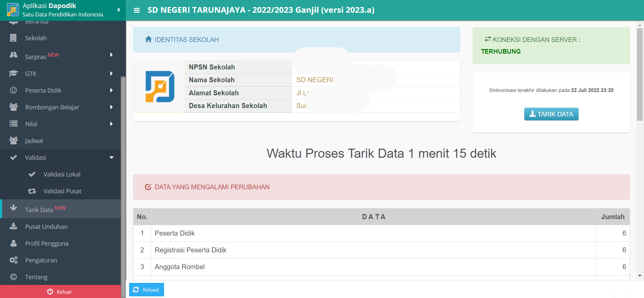This screenshot has height=298, width=644.
Task: Click the Reload button
Action: tap(147, 290)
